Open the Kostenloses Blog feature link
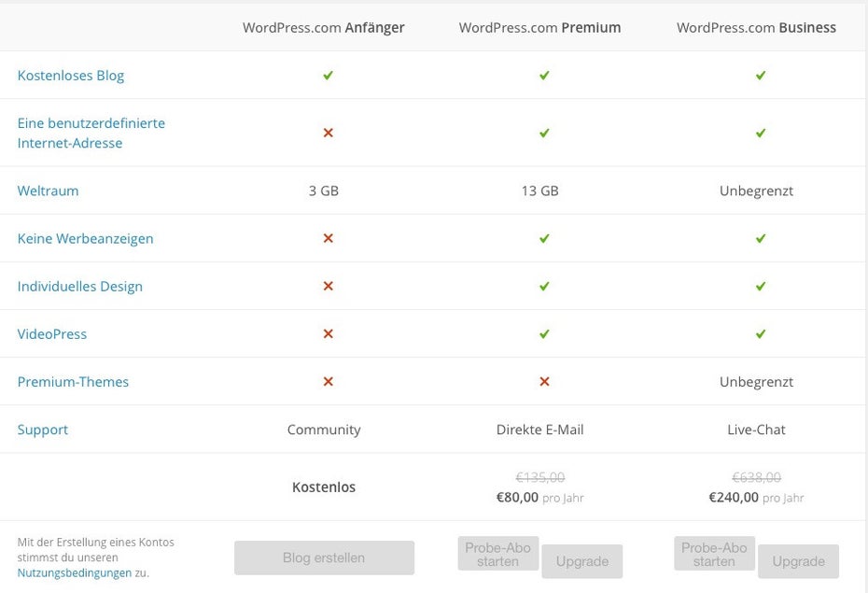The height and width of the screenshot is (593, 868). point(71,76)
